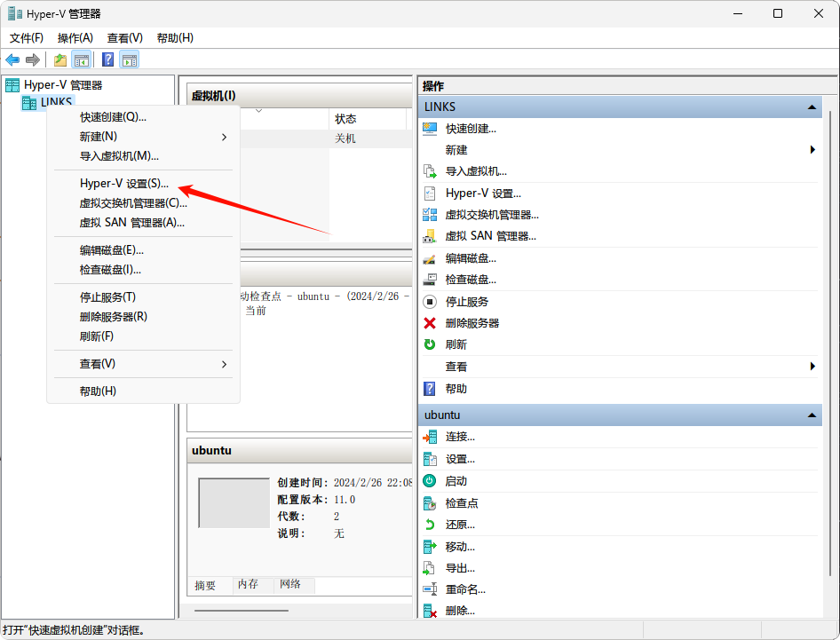Viewport: 840px width, 640px height.
Task: Choose 虚拟交换机管理器(C)... in context menu
Action: click(x=144, y=203)
